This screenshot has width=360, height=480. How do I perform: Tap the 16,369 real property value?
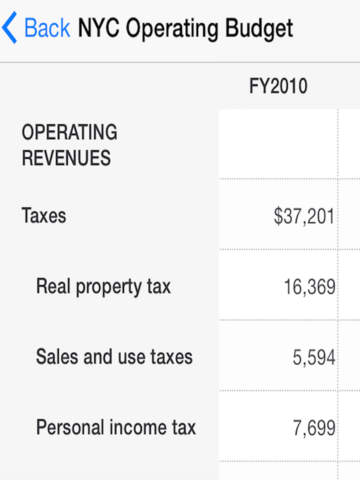point(309,287)
